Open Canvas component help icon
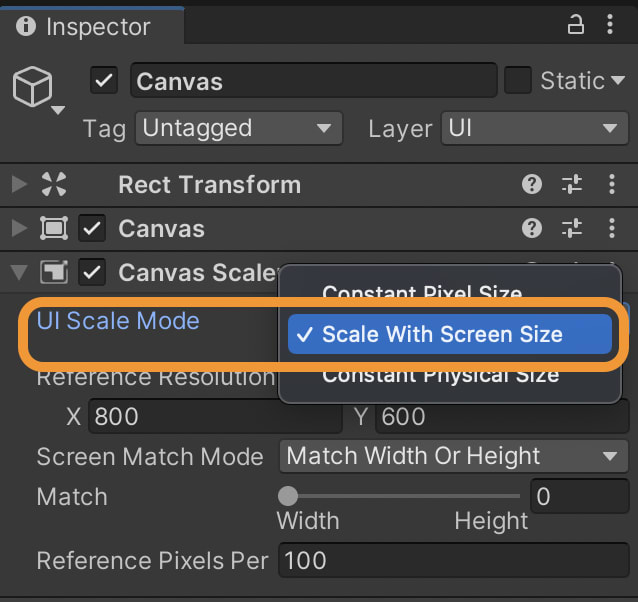638x602 pixels. tap(531, 228)
